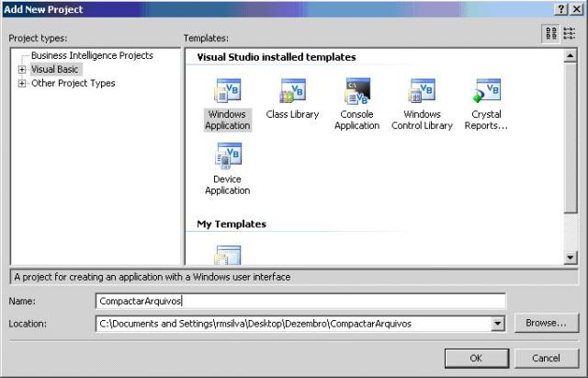588x378 pixels.
Task: Switch templates to small icons view
Action: pyautogui.click(x=569, y=33)
